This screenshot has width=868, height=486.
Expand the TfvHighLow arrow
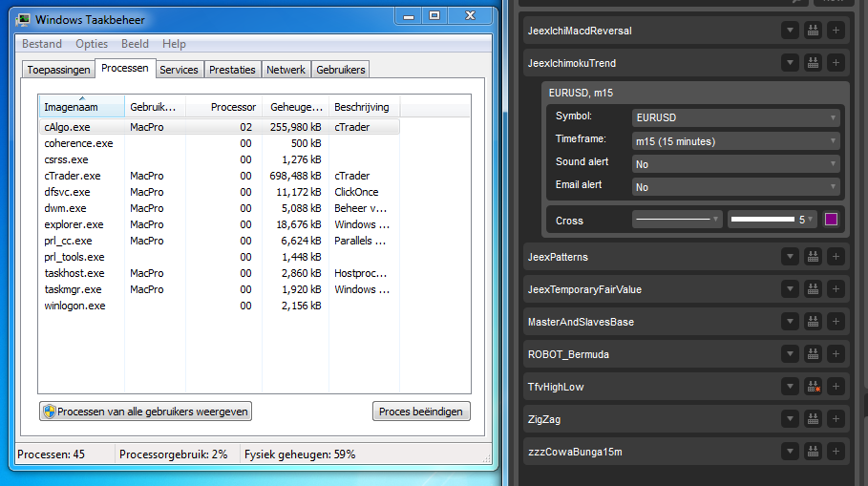coord(790,387)
